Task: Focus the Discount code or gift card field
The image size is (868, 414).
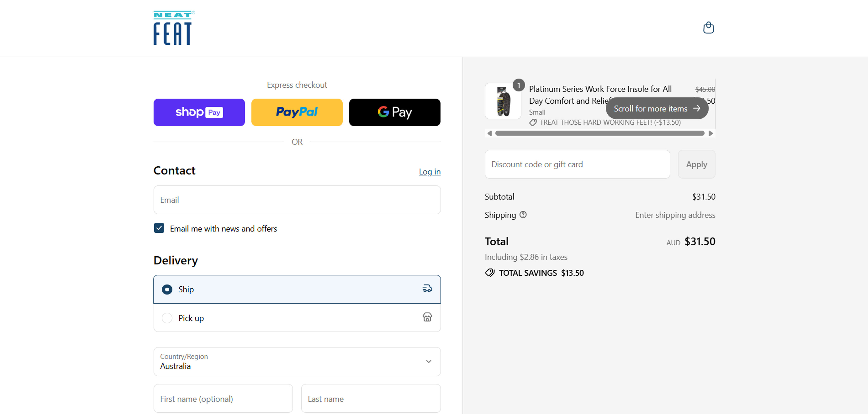Action: 577,165
